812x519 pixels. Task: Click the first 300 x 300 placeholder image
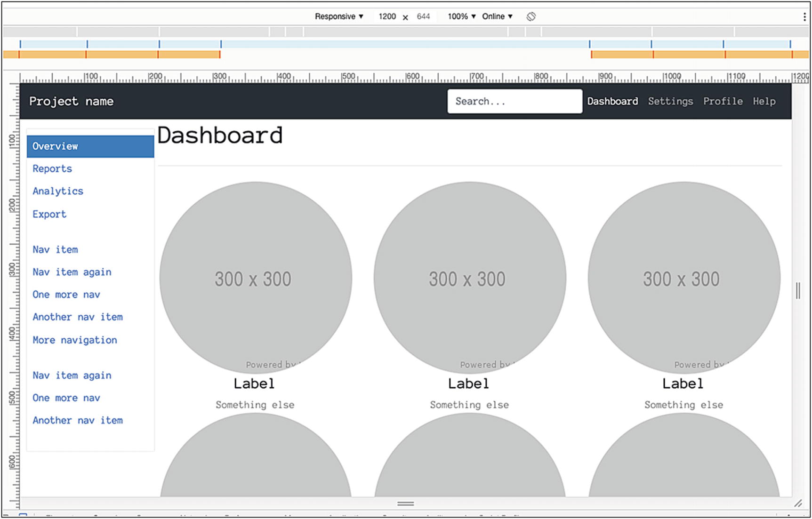256,278
